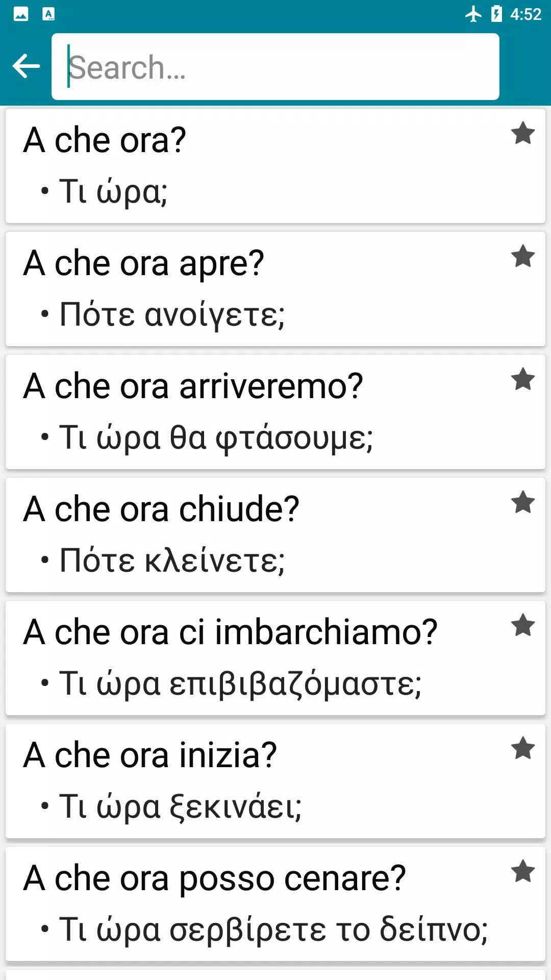Favorite "A che ora posso cenare?" with star
551x980 pixels.
pos(523,871)
